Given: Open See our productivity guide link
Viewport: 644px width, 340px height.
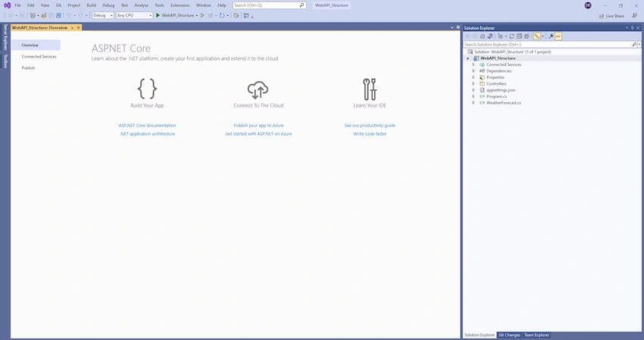Looking at the screenshot, I should tap(370, 125).
